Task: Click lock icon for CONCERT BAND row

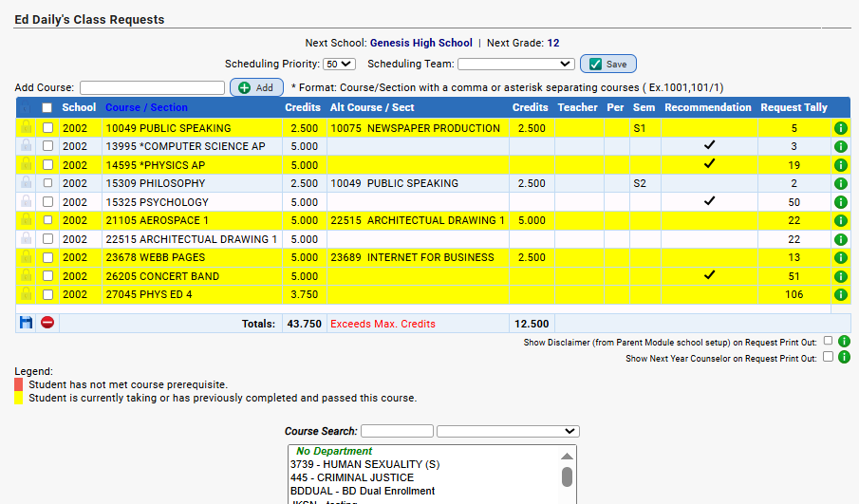Action: [26, 275]
